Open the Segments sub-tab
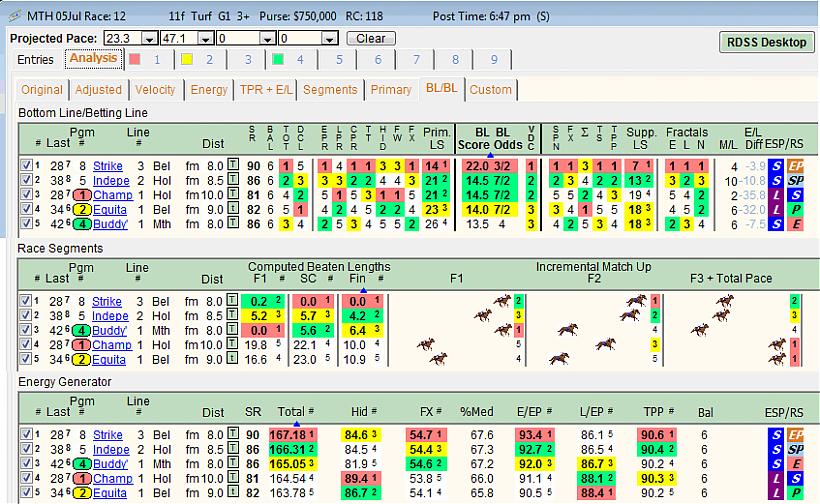This screenshot has height=504, width=820. pos(330,89)
